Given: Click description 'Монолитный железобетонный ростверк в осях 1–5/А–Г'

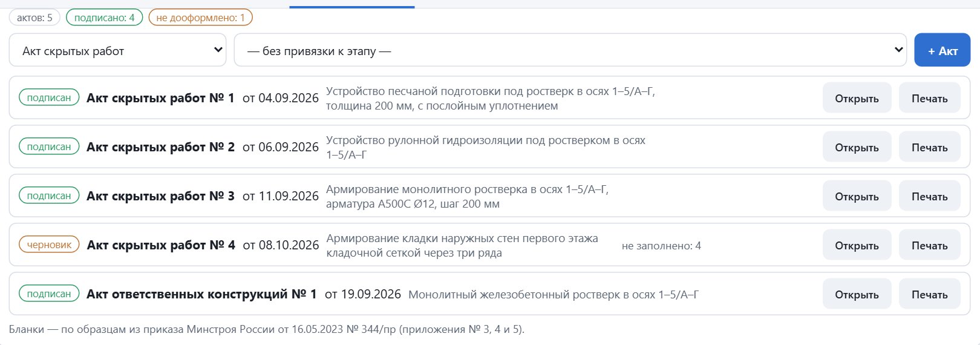Looking at the screenshot, I should click(554, 295).
